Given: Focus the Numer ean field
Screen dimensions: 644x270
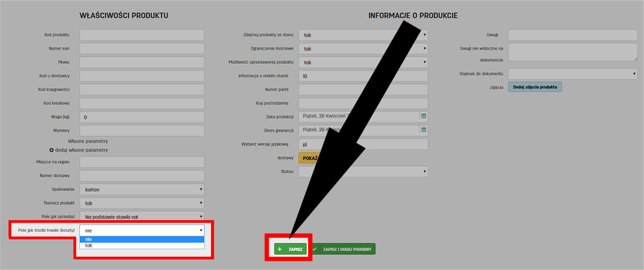Looking at the screenshot, I should (142, 49).
